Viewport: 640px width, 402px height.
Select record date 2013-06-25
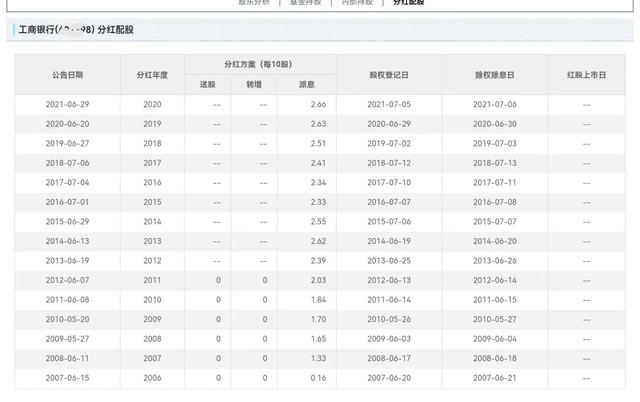389,261
